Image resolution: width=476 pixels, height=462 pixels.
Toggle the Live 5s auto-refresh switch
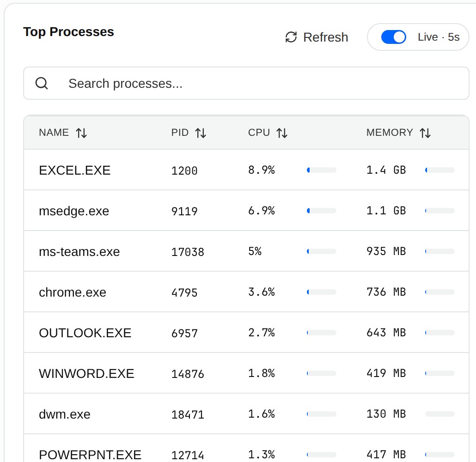pyautogui.click(x=393, y=37)
